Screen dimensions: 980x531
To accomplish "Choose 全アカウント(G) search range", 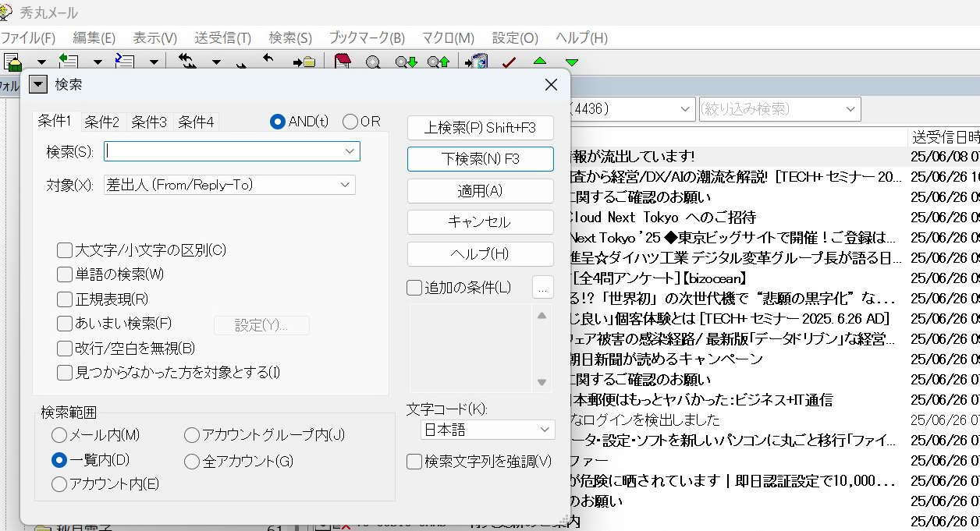I will [192, 462].
